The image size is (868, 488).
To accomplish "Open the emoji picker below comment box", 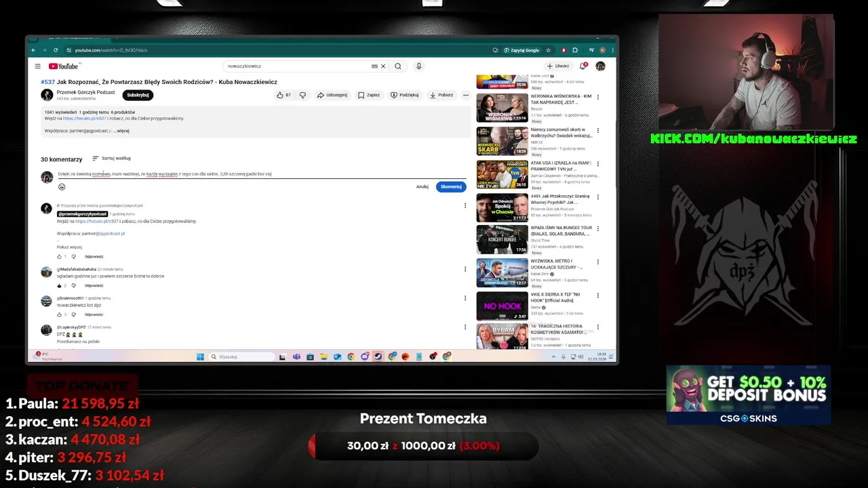I will click(x=62, y=187).
